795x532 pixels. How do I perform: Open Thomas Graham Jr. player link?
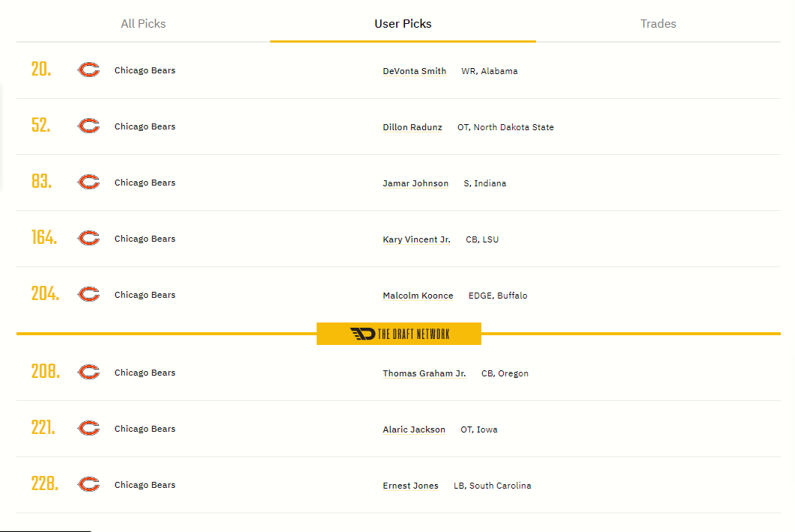(424, 373)
